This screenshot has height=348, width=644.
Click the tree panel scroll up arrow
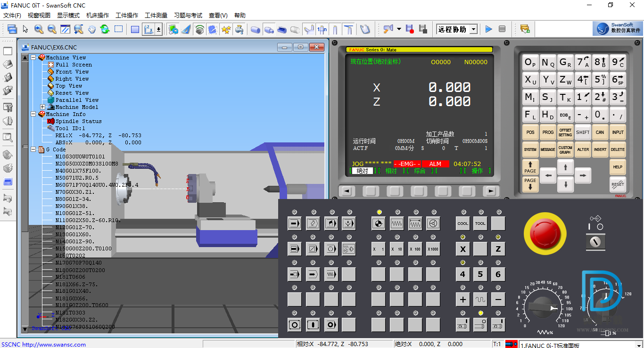point(25,57)
